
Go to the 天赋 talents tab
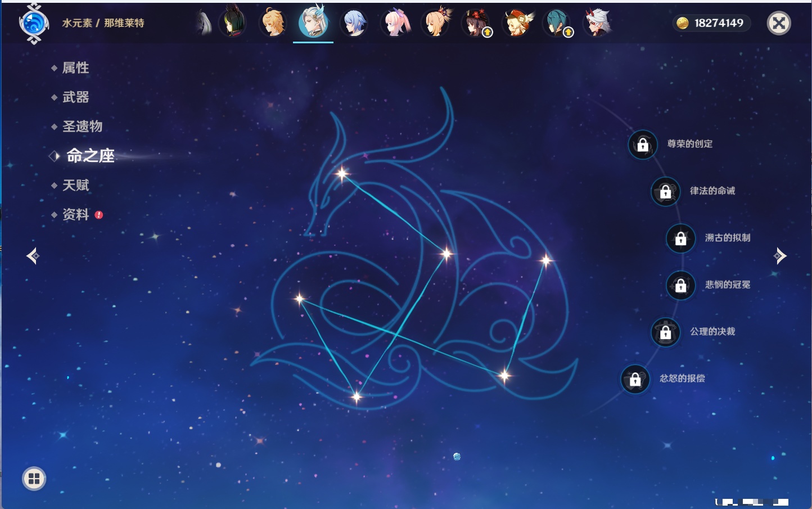click(x=75, y=185)
